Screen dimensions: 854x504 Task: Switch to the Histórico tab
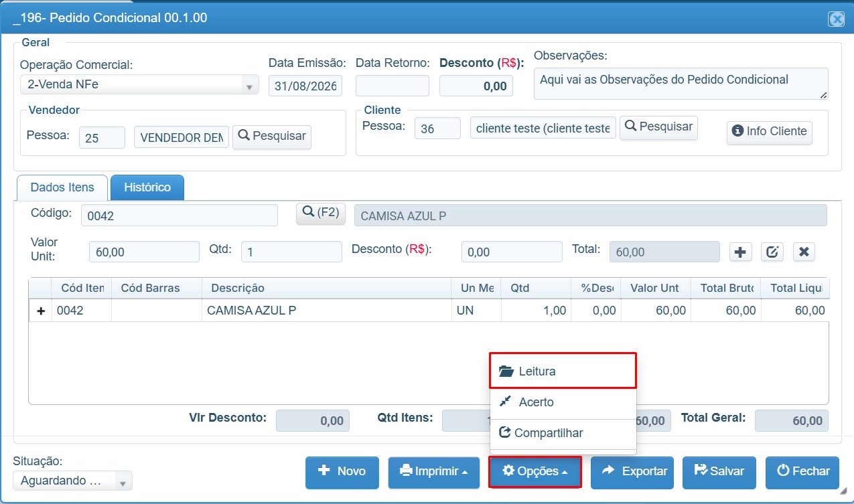[147, 187]
